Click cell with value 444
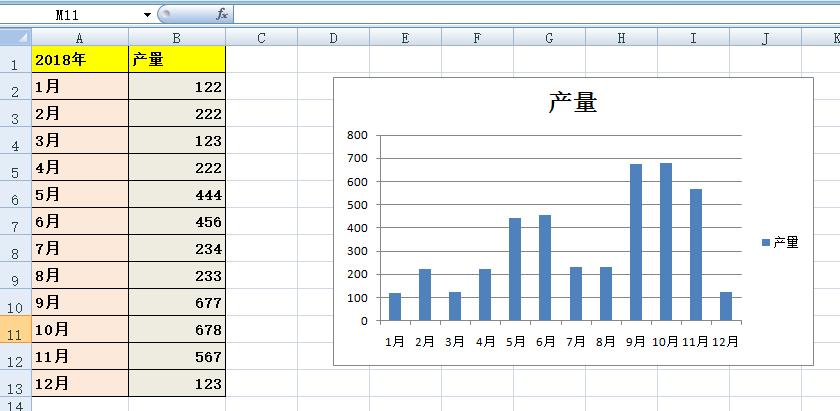The height and width of the screenshot is (411, 840). pos(177,195)
